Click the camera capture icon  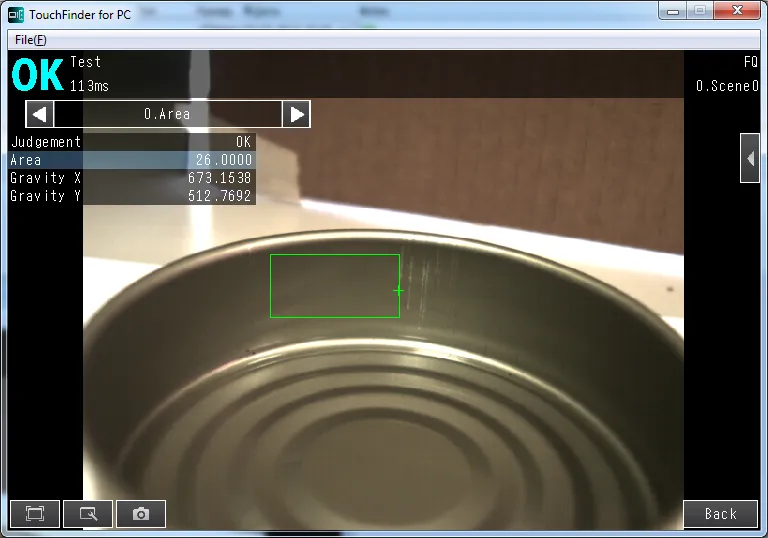(141, 514)
